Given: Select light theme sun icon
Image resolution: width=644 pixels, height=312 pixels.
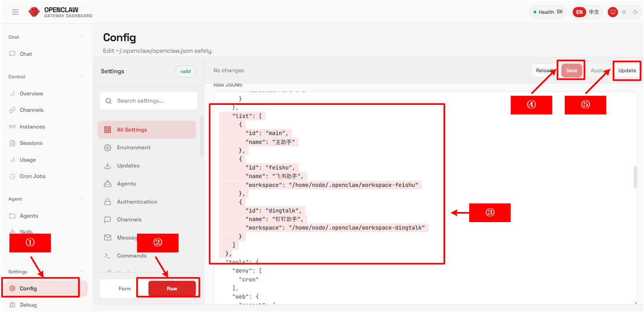Looking at the screenshot, I should coord(624,12).
